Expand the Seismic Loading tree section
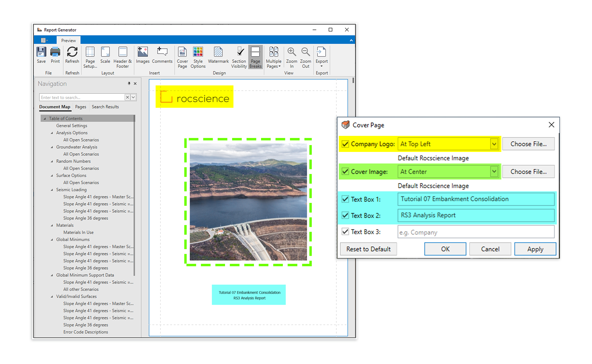 [x=51, y=191]
